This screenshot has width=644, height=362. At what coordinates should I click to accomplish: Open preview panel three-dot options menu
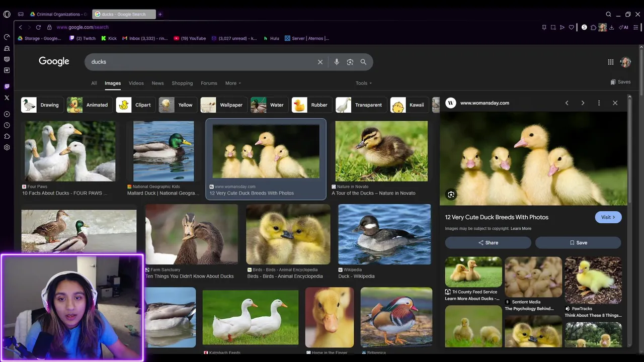(599, 103)
